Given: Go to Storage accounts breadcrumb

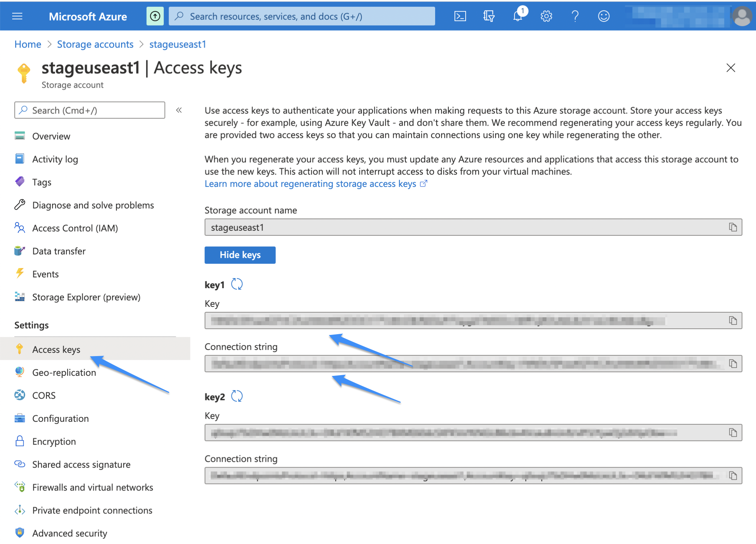Looking at the screenshot, I should pos(95,44).
